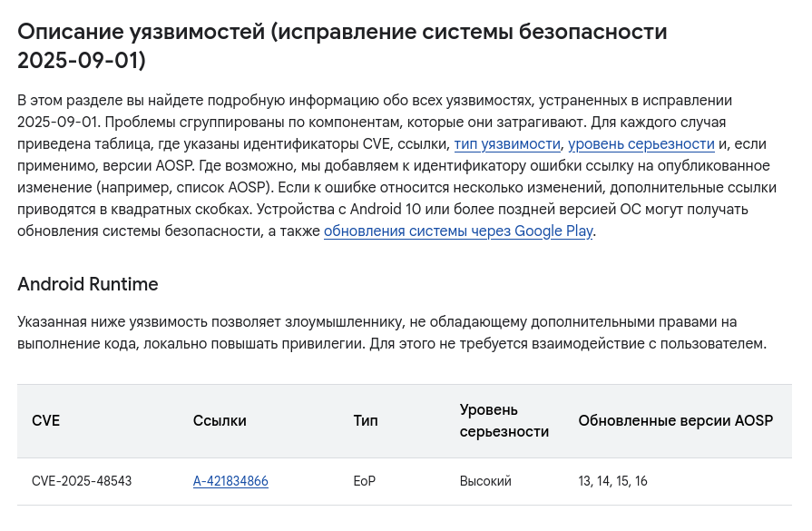This screenshot has height=531, width=812.
Task: Click the "Уровень серьезности" column header
Action: click(504, 421)
